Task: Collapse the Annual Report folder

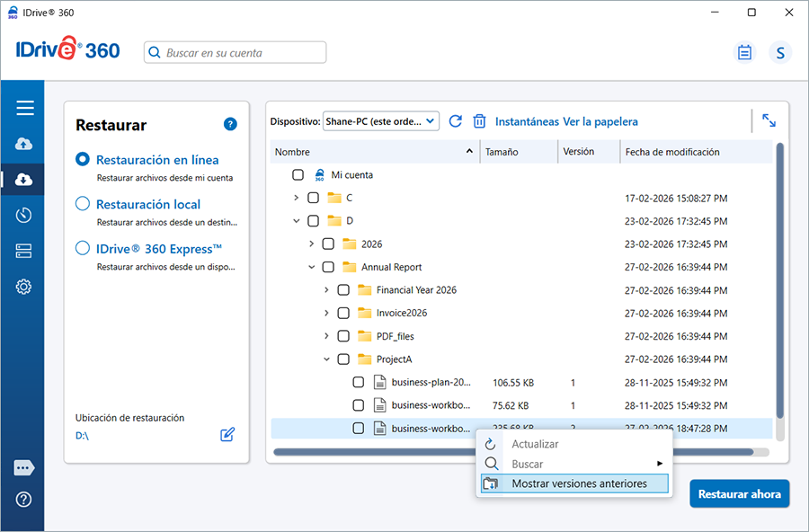Action: pyautogui.click(x=311, y=267)
